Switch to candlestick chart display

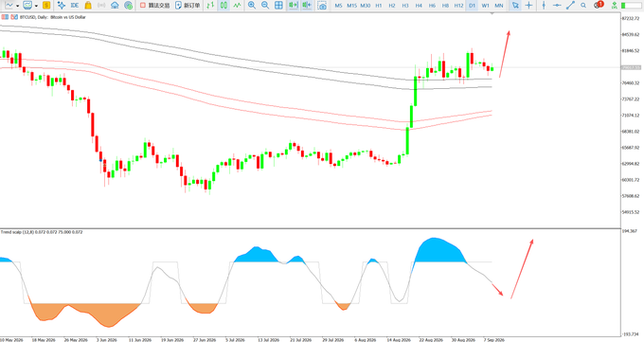(x=224, y=6)
